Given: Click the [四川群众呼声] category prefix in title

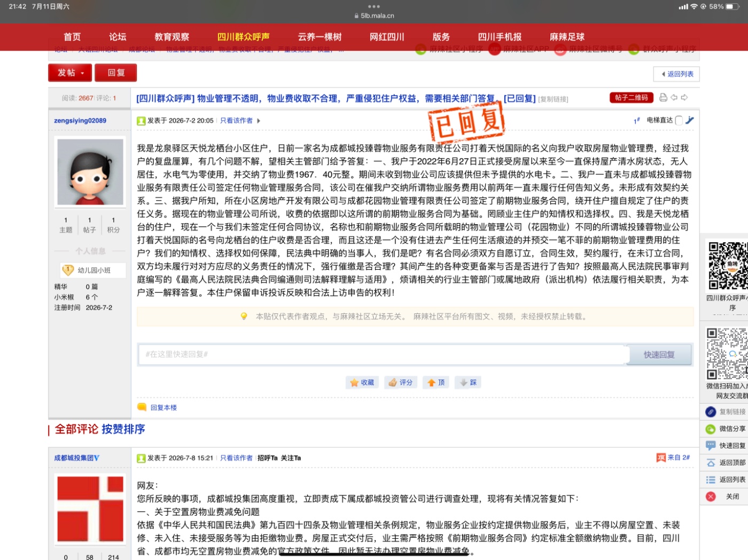Looking at the screenshot, I should click(165, 98).
